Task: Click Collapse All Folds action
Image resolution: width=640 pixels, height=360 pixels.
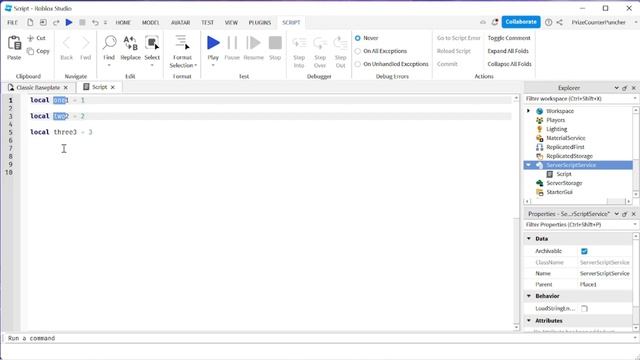Action: click(509, 64)
